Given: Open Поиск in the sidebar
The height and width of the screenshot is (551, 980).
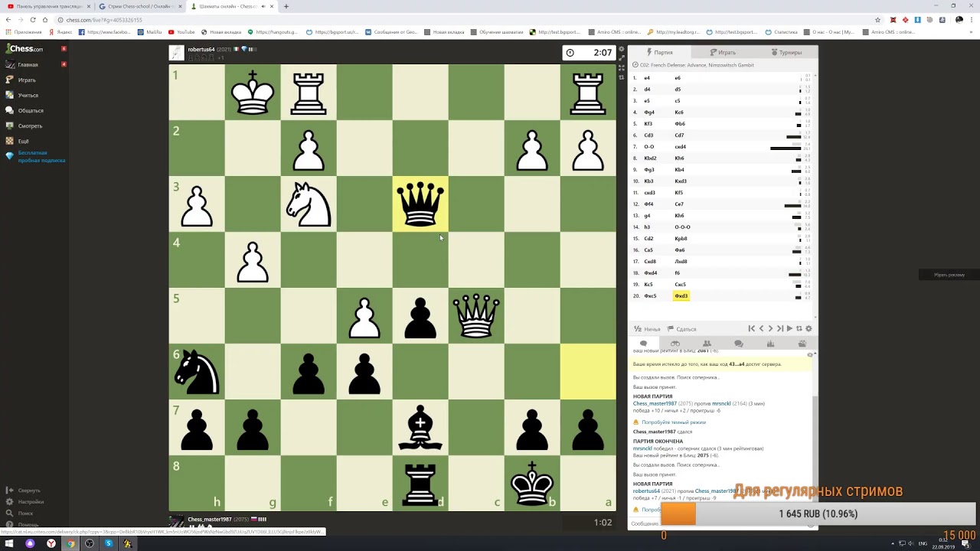Looking at the screenshot, I should [20, 513].
